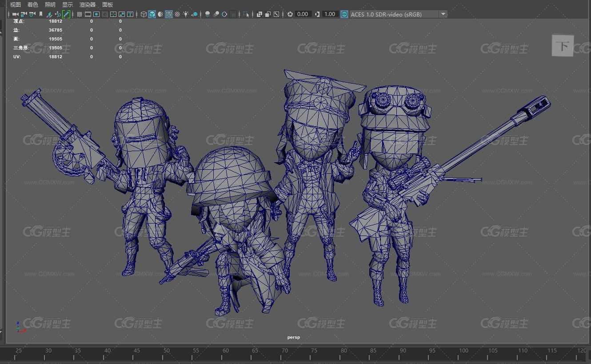
Task: Toggle the Film Gate display
Action: point(88,14)
